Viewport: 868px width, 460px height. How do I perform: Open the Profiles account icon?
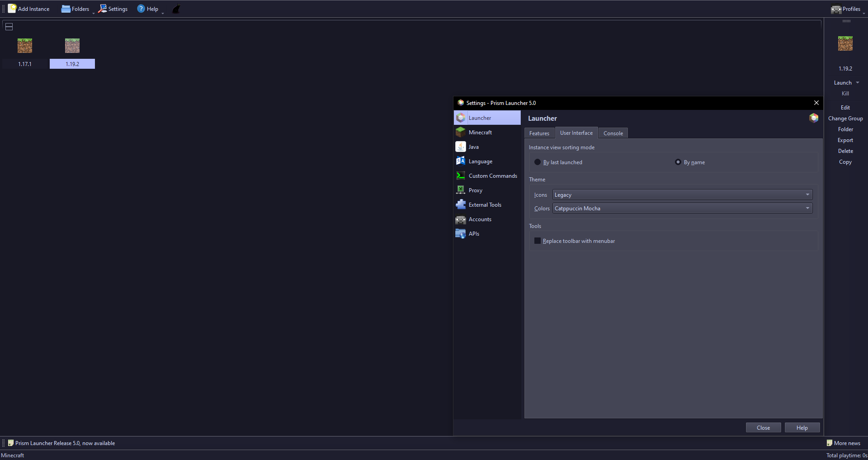pos(836,9)
